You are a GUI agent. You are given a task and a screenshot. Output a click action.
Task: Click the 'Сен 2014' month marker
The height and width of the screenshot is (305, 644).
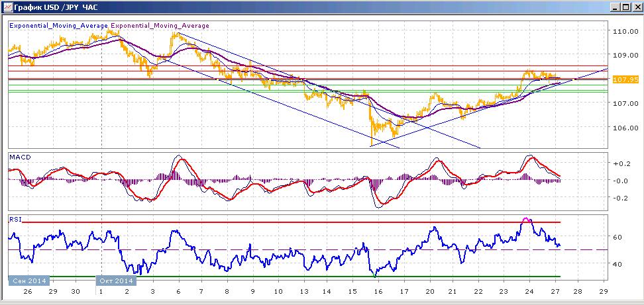point(30,281)
